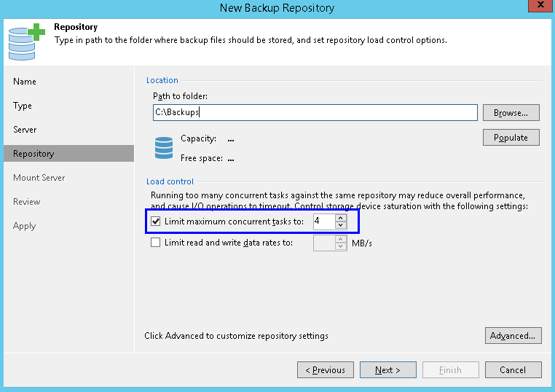Cancel the repository wizard
Image resolution: width=555 pixels, height=392 pixels.
coord(513,370)
